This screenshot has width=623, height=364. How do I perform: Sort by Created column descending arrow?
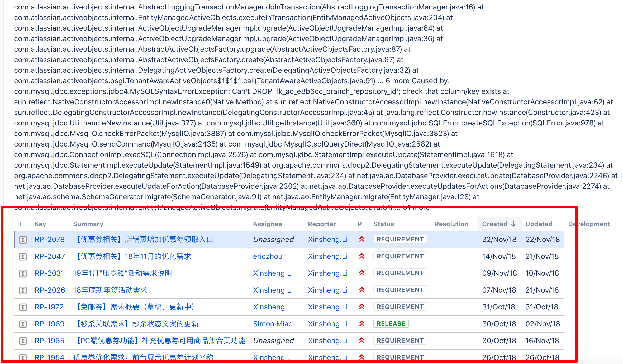pyautogui.click(x=513, y=224)
